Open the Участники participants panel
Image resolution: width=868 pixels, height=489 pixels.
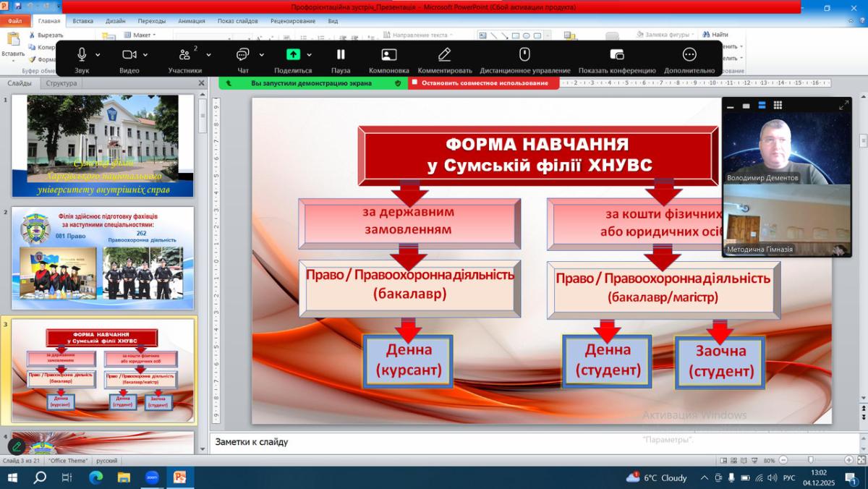pyautogui.click(x=184, y=55)
